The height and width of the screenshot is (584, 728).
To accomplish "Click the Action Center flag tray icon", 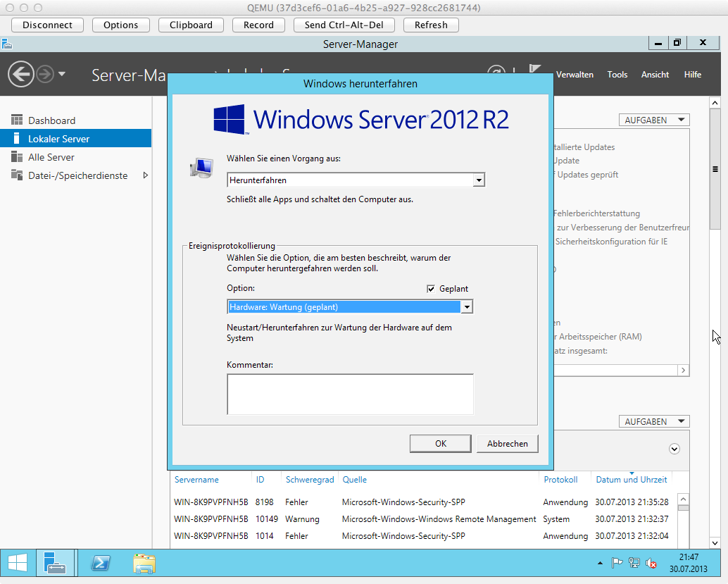I will click(617, 563).
